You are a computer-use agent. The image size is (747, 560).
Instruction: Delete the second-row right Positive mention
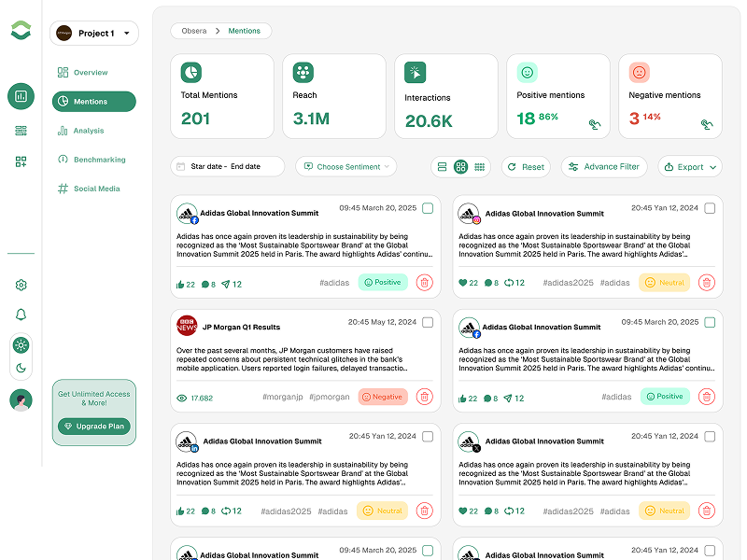pos(707,397)
